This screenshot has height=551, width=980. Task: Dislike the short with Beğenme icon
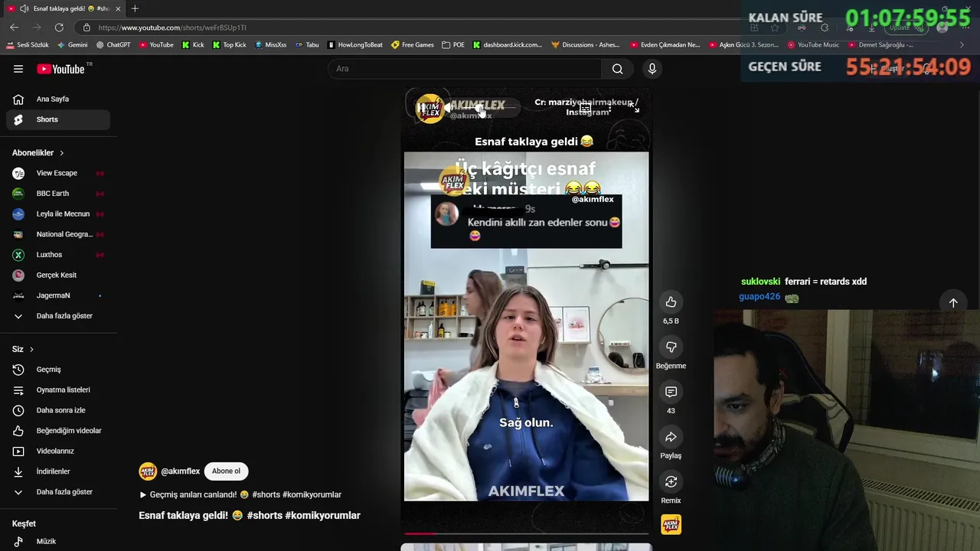coord(671,347)
